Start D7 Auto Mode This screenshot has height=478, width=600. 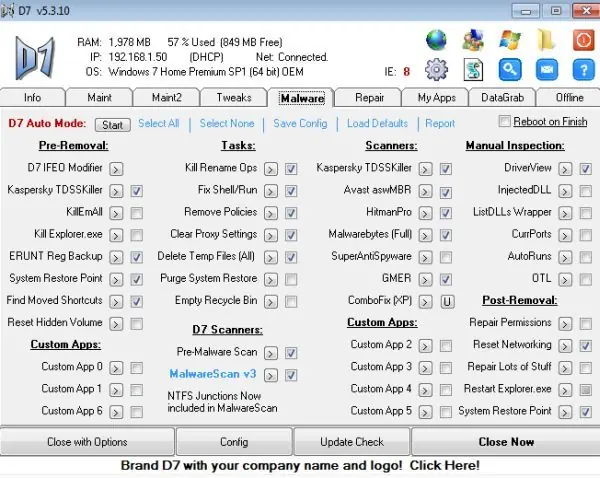pyautogui.click(x=112, y=125)
